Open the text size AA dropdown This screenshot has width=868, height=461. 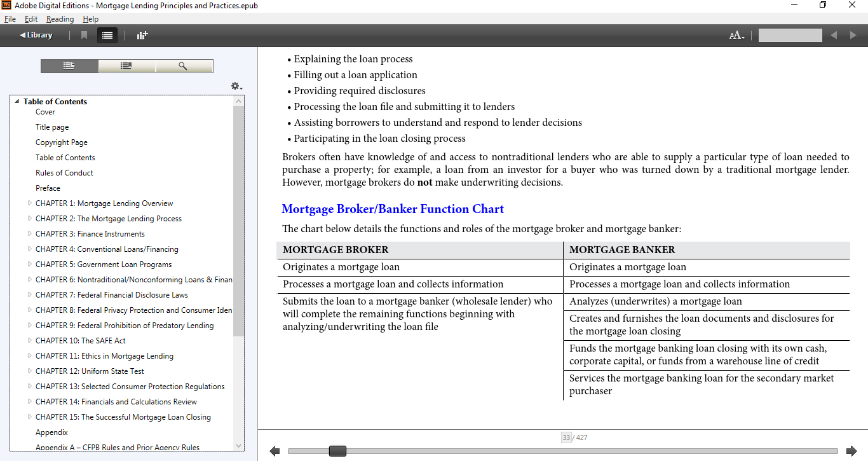pos(737,36)
